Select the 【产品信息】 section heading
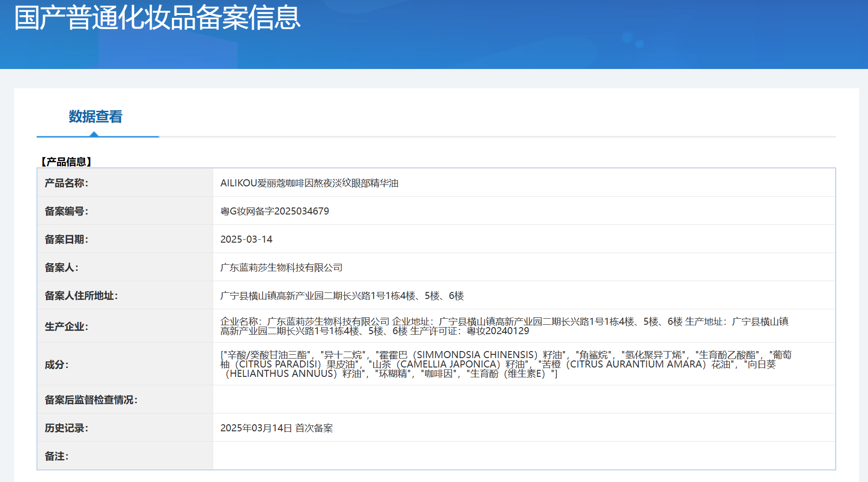 coord(66,162)
